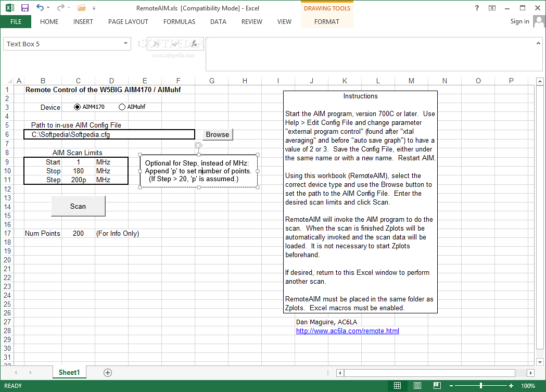Open the Help question mark icon
The height and width of the screenshot is (392, 546).
coord(477,8)
